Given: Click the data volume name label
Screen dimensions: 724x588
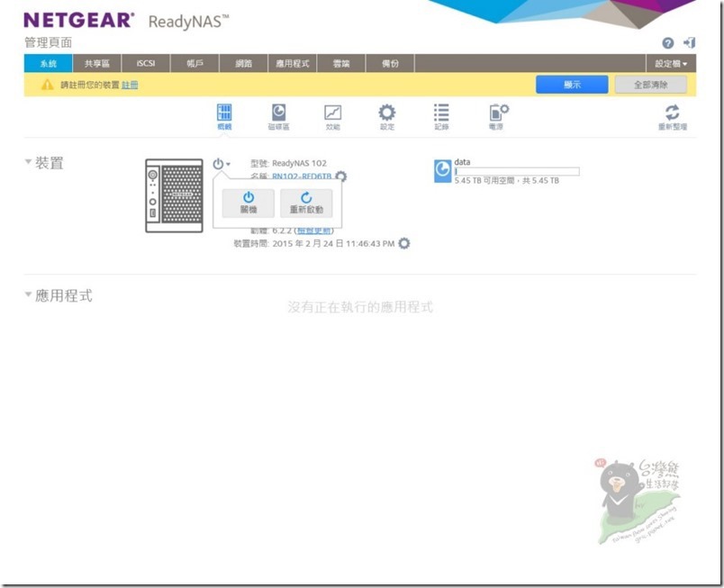Looking at the screenshot, I should pyautogui.click(x=462, y=162).
